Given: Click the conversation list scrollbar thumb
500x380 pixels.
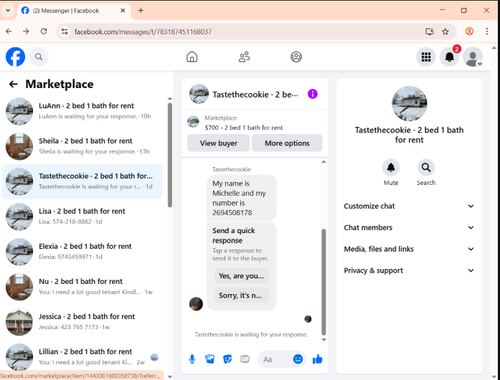Looking at the screenshot, I should tap(170, 154).
